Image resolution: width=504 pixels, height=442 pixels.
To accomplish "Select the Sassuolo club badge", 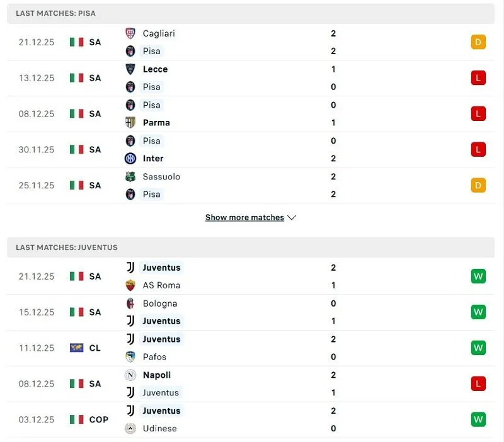I will pos(131,177).
